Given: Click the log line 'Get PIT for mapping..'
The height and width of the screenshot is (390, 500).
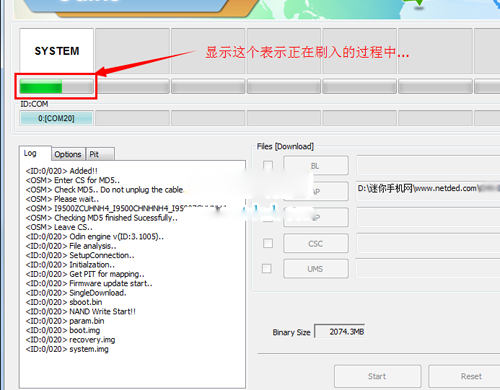Looking at the screenshot, I should pyautogui.click(x=85, y=274).
